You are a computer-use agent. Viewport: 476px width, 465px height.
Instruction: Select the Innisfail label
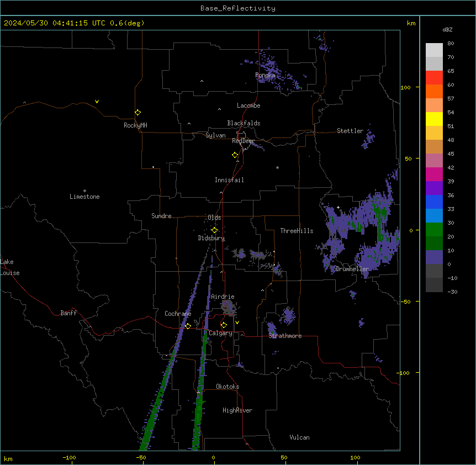229,180
